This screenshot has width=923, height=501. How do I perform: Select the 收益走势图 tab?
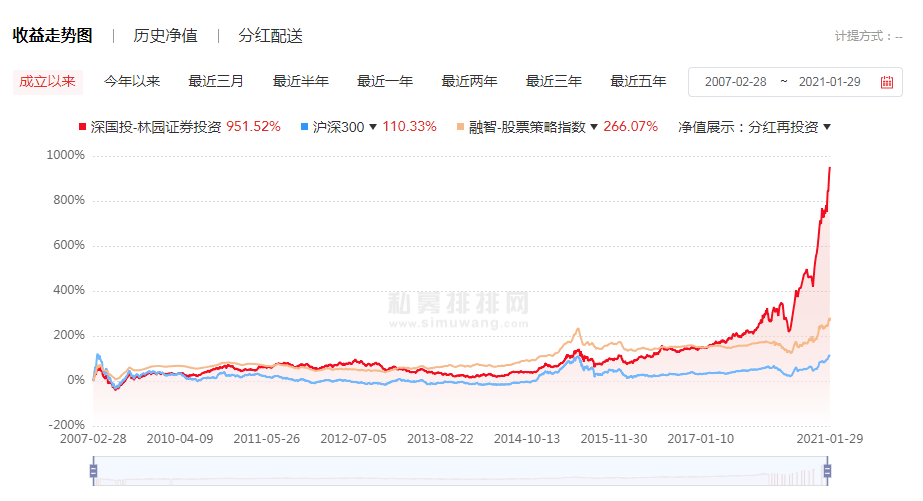tap(52, 36)
